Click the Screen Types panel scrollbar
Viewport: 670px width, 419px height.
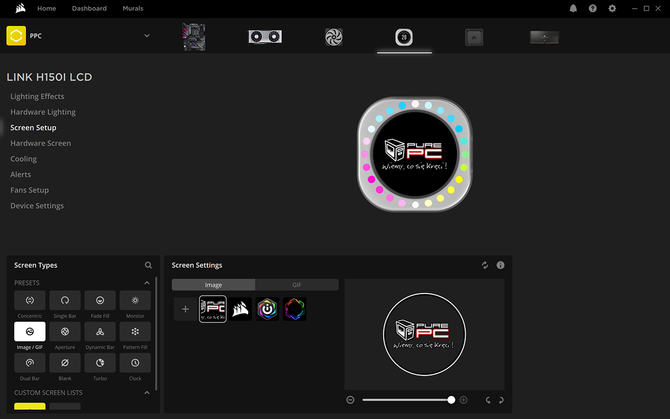pyautogui.click(x=156, y=334)
